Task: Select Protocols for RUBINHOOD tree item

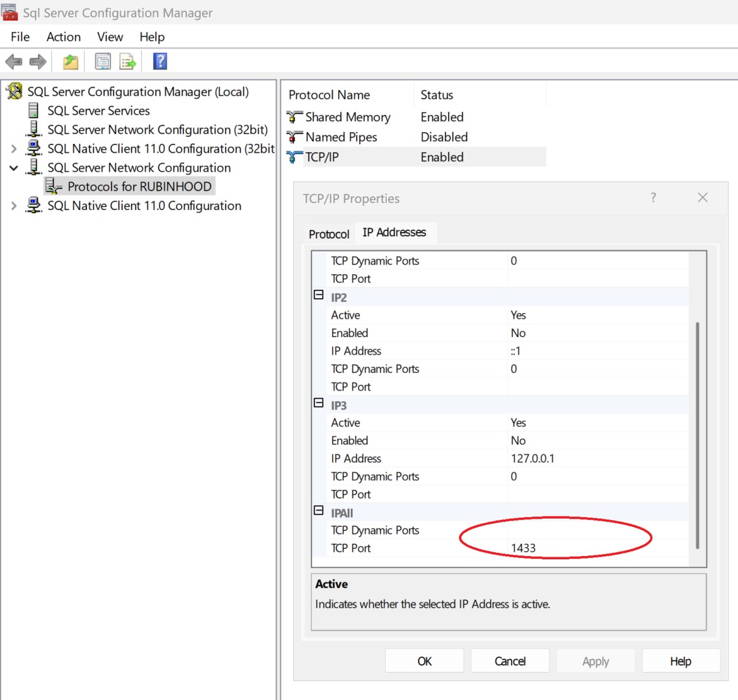Action: tap(139, 186)
